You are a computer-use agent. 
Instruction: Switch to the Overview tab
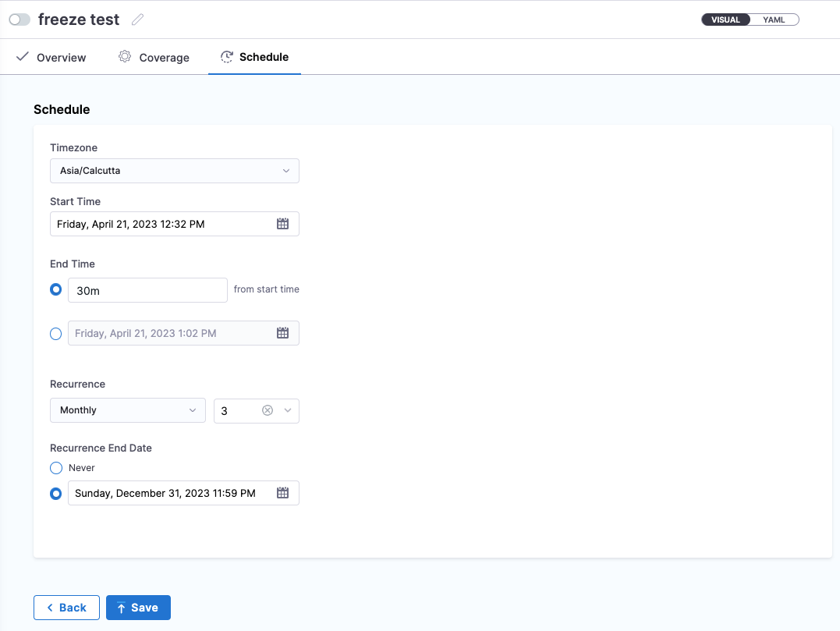(x=61, y=58)
